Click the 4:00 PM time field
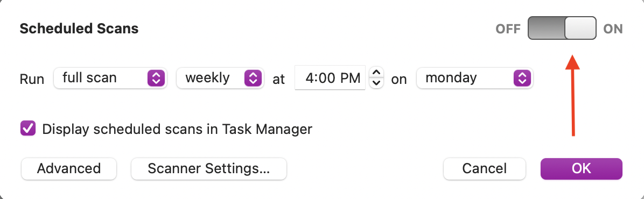The image size is (644, 199). [x=330, y=78]
